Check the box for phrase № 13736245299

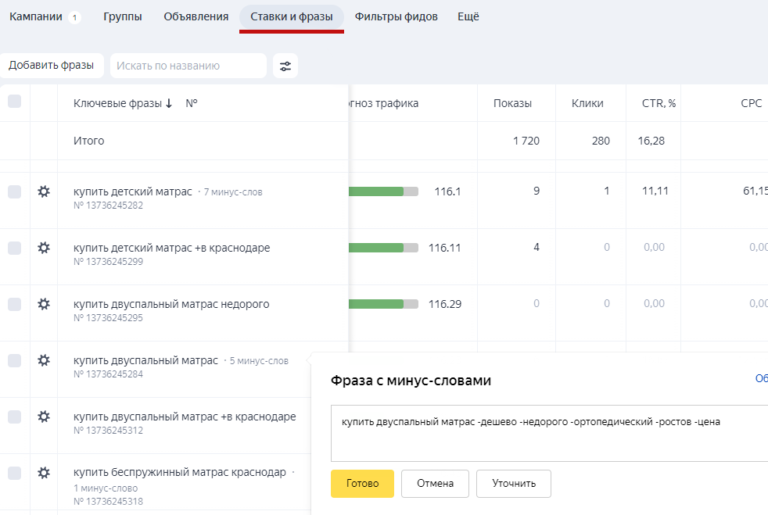coord(15,248)
